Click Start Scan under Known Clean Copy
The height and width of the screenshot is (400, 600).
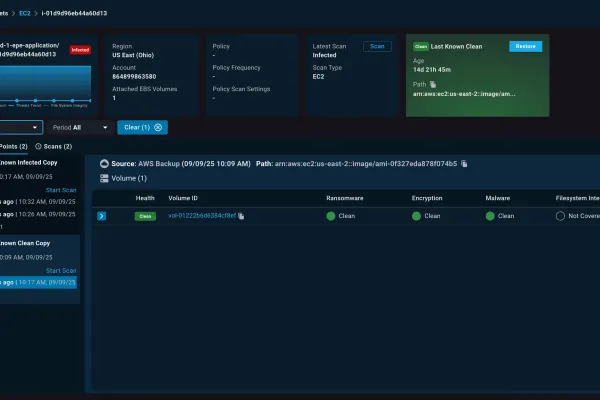[x=61, y=271]
